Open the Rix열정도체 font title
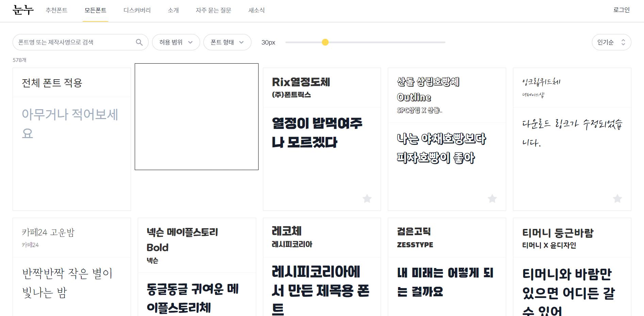 (x=301, y=82)
